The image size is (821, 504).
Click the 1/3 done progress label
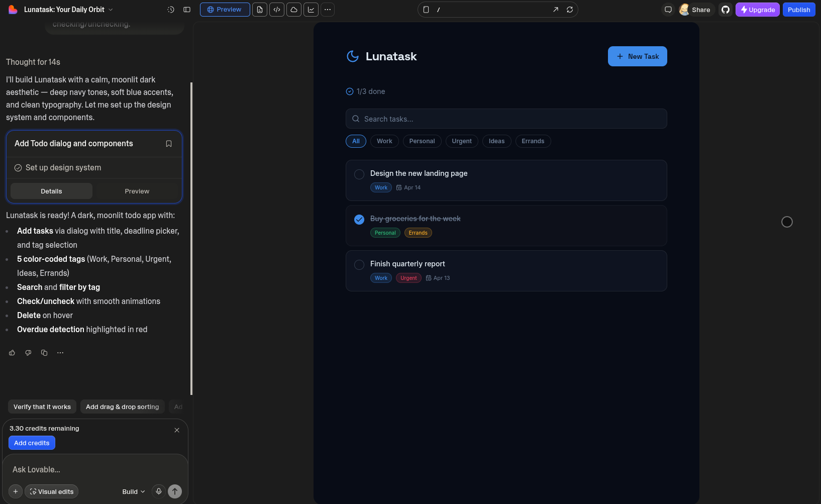[366, 91]
